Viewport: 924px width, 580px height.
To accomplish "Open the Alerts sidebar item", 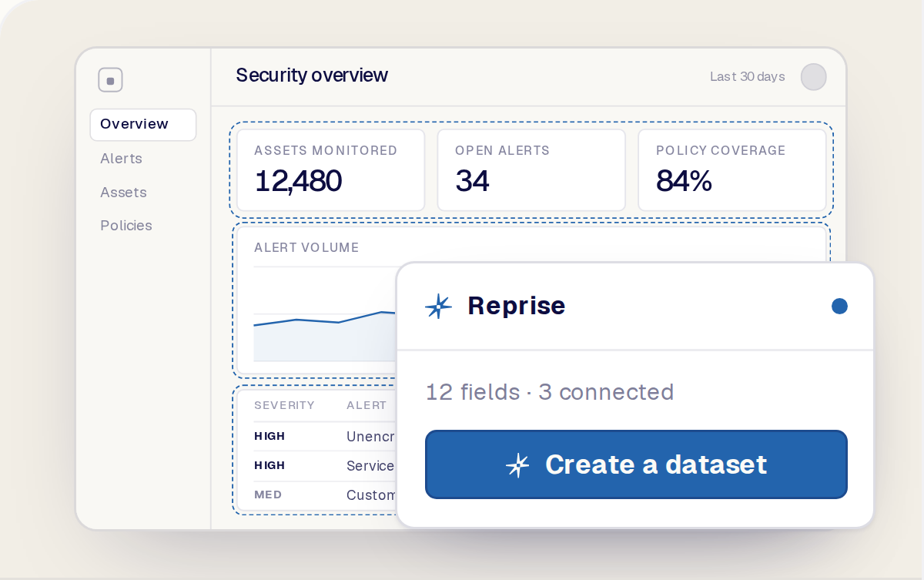I will [x=121, y=159].
